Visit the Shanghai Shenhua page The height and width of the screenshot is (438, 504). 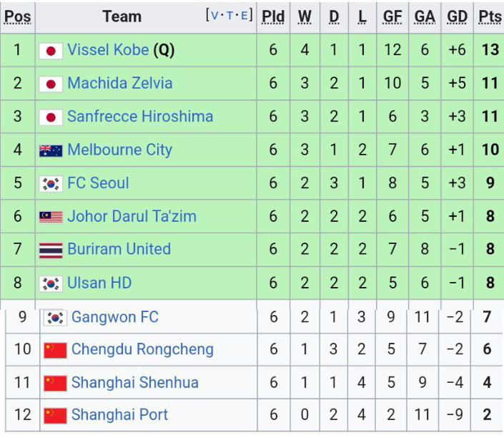tap(134, 382)
